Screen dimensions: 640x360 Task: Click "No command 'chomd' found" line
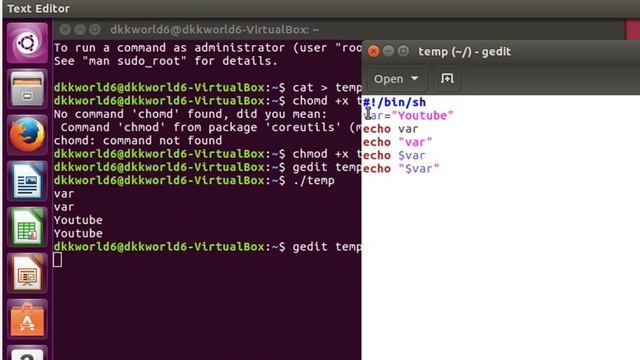pos(191,114)
